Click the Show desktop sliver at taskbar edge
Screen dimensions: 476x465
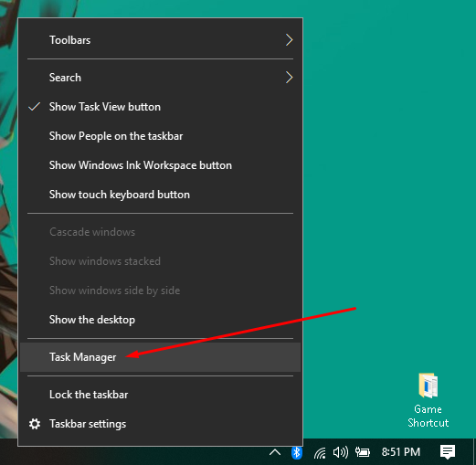pyautogui.click(x=474, y=452)
